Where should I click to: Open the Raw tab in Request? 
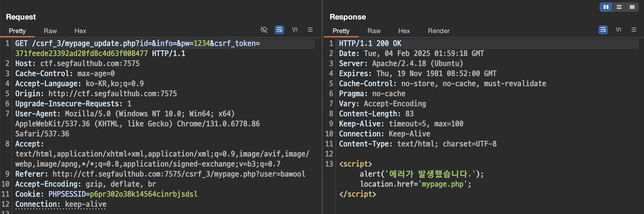click(x=50, y=31)
